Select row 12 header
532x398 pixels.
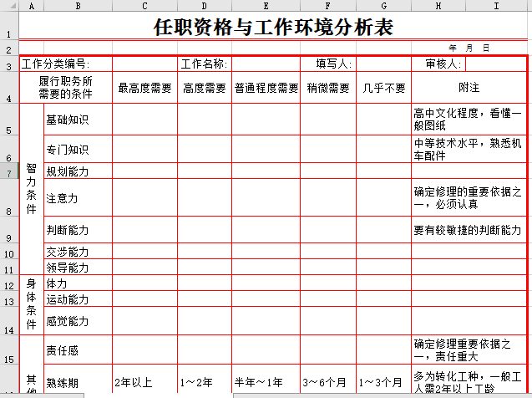[9, 284]
